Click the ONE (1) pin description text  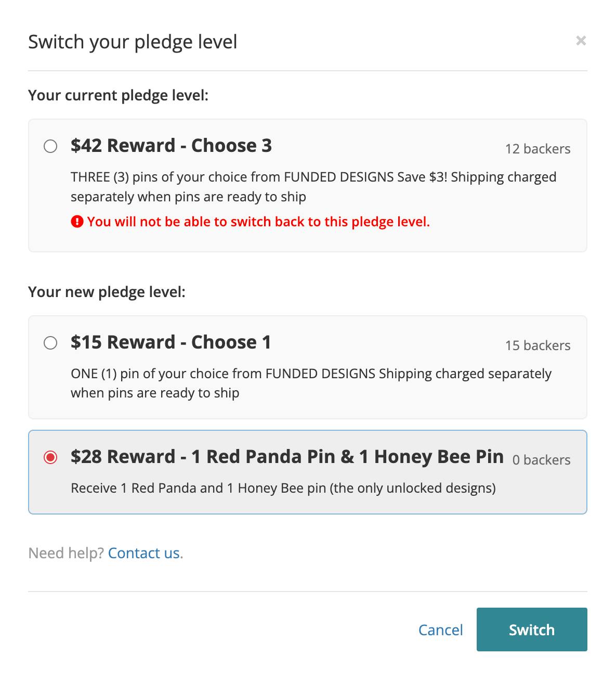[x=311, y=383]
